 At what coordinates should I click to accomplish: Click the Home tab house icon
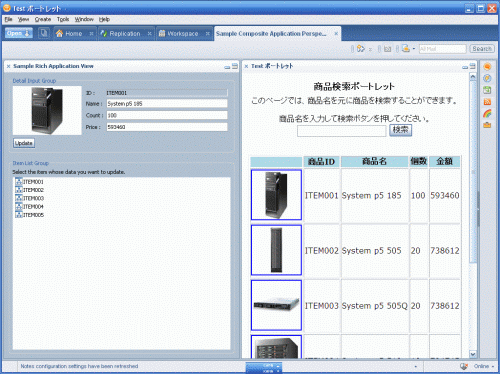coord(59,33)
